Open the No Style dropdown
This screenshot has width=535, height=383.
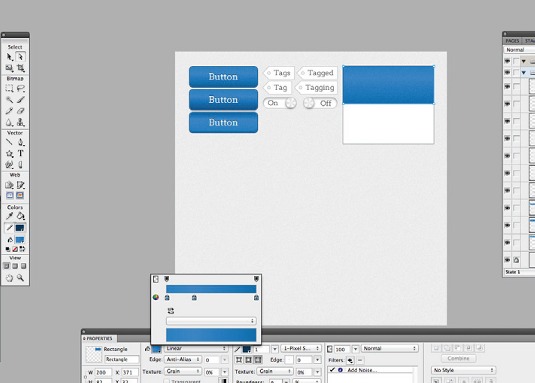(x=463, y=370)
